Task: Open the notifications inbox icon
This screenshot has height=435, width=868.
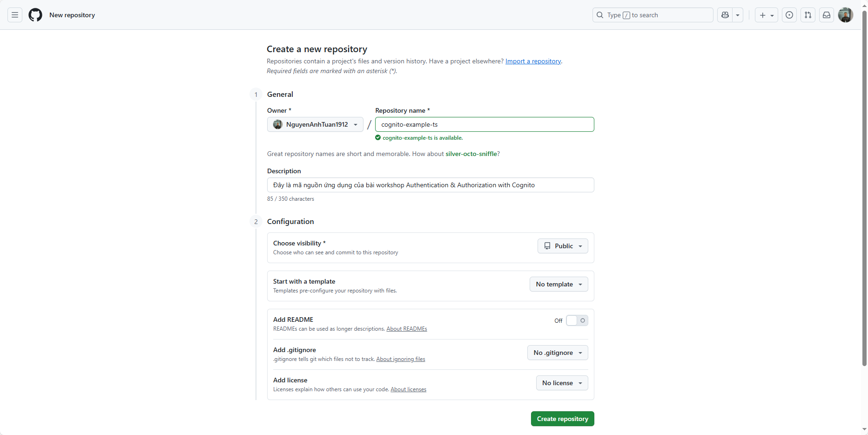Action: (827, 15)
